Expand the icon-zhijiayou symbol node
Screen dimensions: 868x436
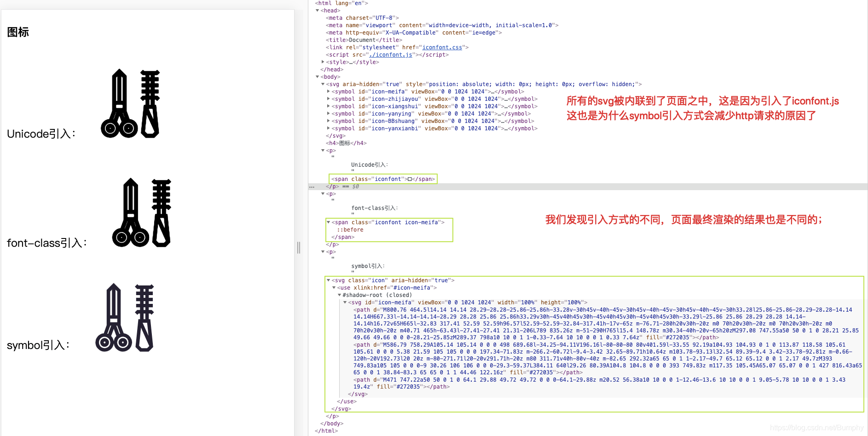(328, 99)
